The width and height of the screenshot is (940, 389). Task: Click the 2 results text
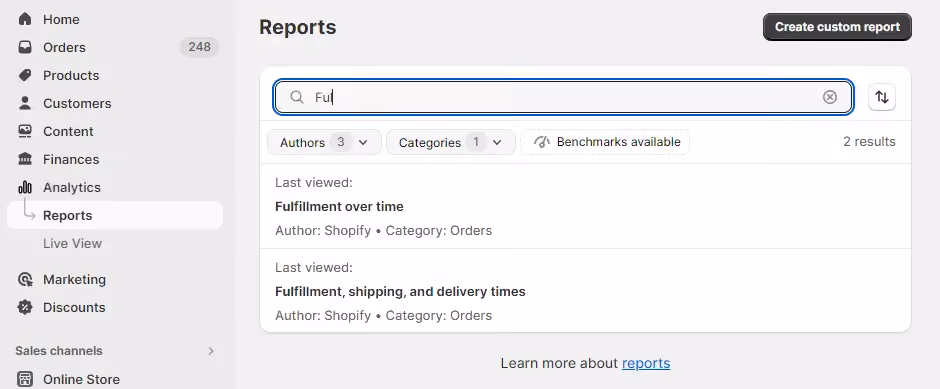(869, 141)
